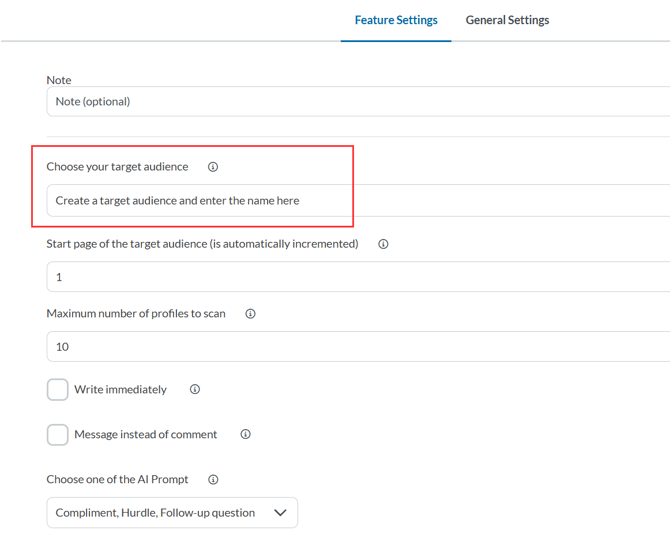The height and width of the screenshot is (546, 670).
Task: Show info for Message instead of comment
Action: [x=245, y=435]
